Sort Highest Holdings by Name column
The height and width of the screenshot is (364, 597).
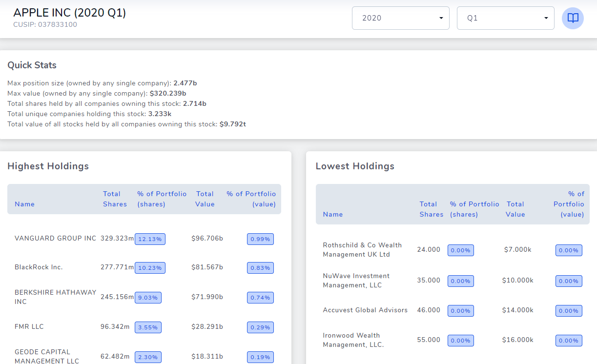[x=25, y=204]
